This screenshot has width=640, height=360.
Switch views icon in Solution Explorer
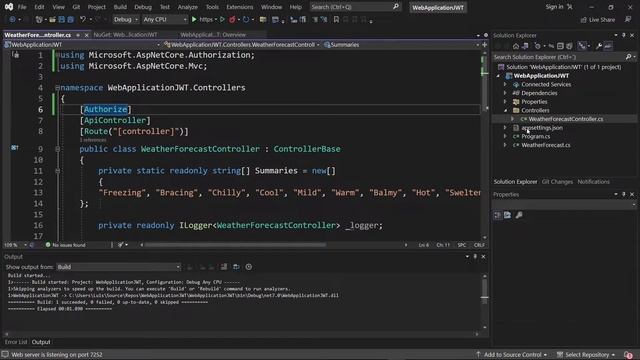(525, 46)
